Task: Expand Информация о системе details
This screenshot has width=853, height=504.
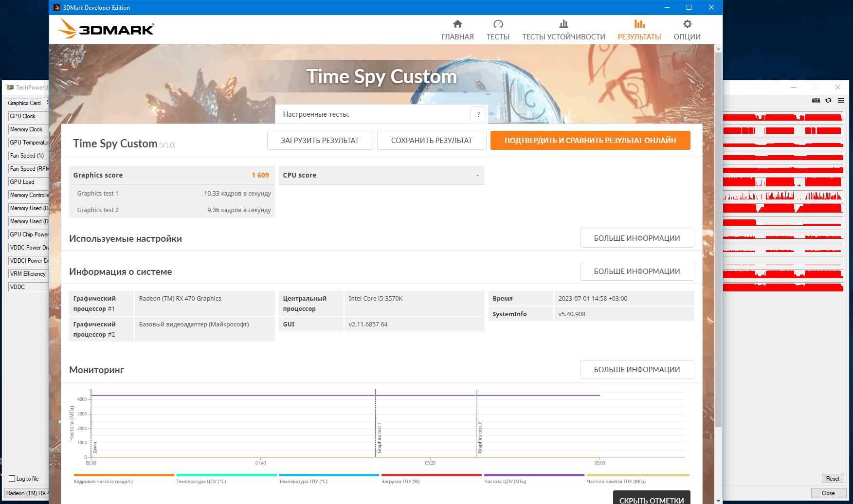Action: (636, 271)
